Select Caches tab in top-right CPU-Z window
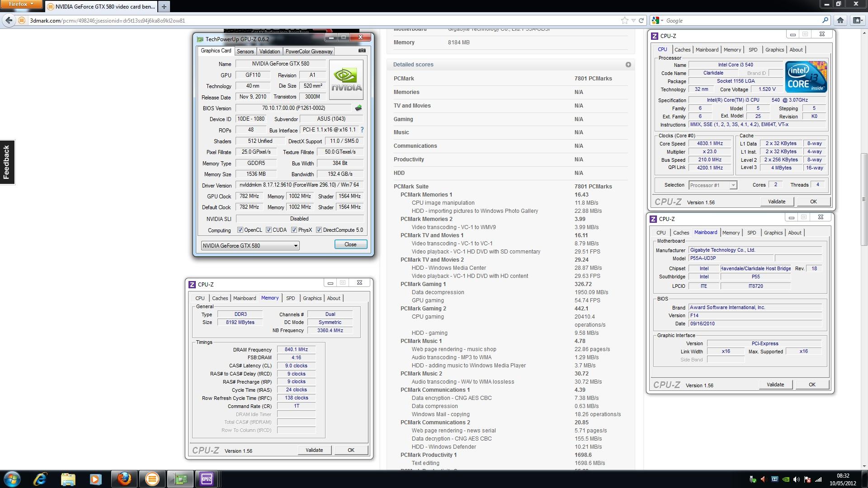The height and width of the screenshot is (488, 868). coord(682,50)
